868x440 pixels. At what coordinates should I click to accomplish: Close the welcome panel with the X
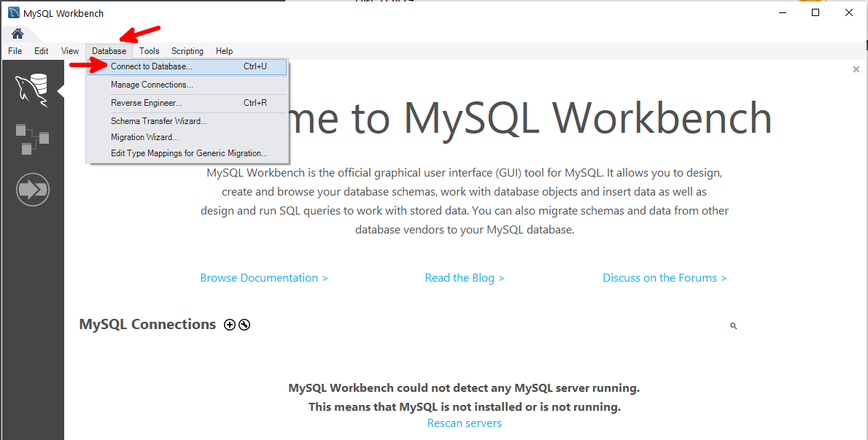point(856,70)
